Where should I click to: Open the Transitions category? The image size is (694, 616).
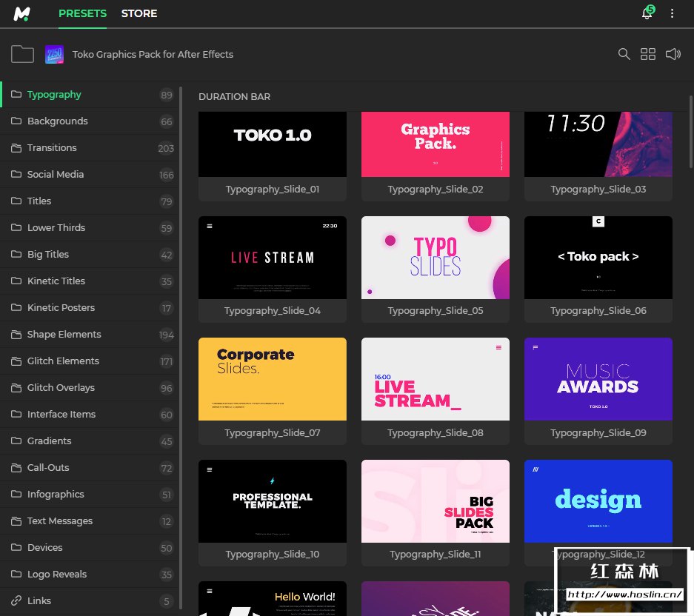pos(90,148)
